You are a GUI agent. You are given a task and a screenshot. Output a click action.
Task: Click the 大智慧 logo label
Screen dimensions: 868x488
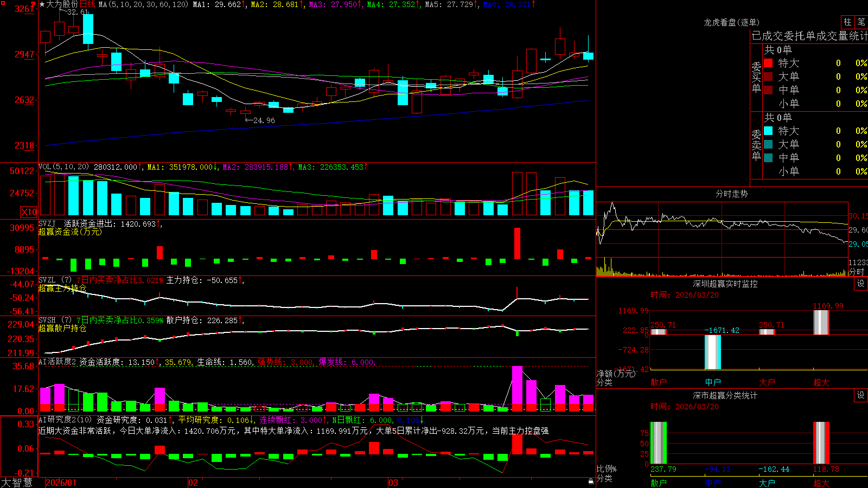17,483
